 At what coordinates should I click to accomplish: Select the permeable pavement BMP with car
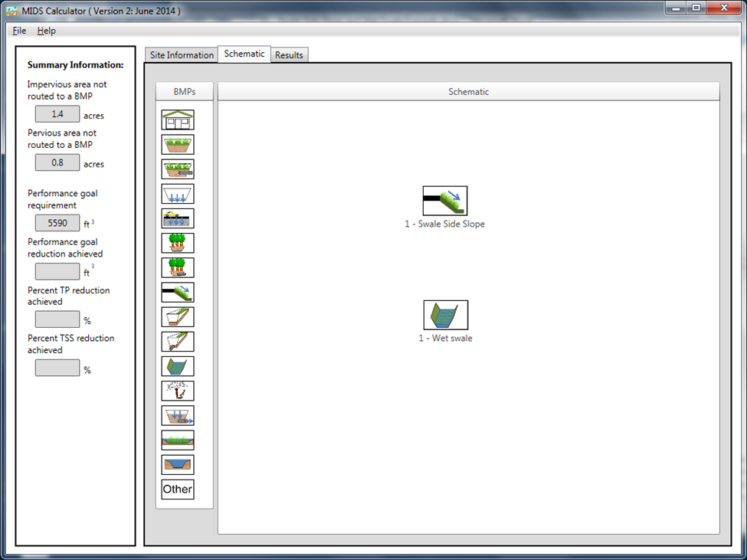coord(178,218)
